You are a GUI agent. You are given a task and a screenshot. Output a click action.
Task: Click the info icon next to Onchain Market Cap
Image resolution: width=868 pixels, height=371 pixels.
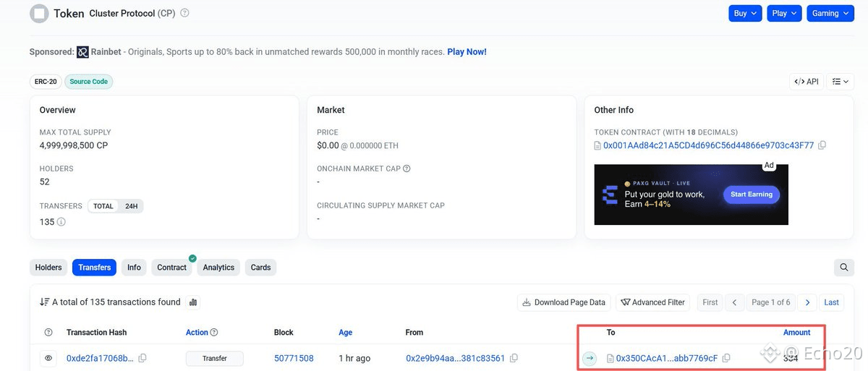pyautogui.click(x=407, y=169)
